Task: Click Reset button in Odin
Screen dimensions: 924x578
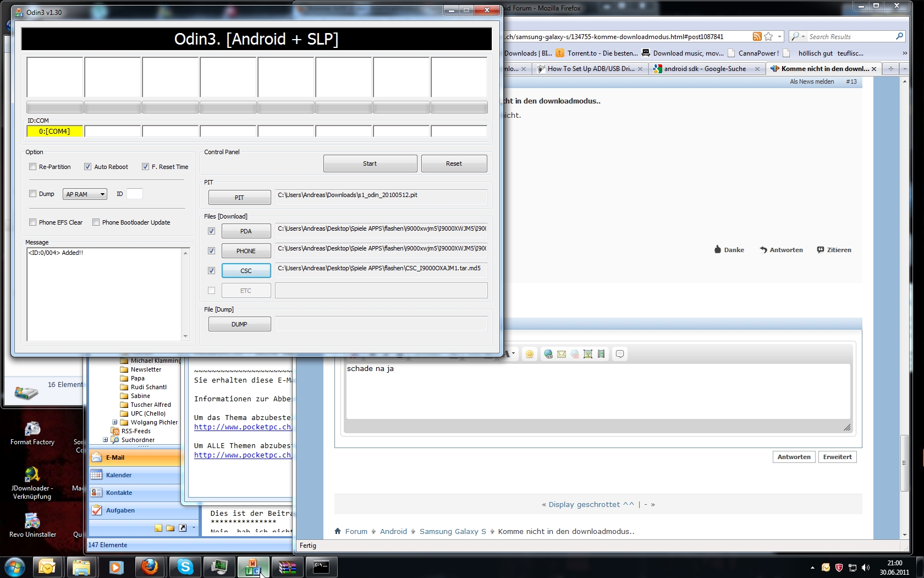Action: [x=454, y=163]
